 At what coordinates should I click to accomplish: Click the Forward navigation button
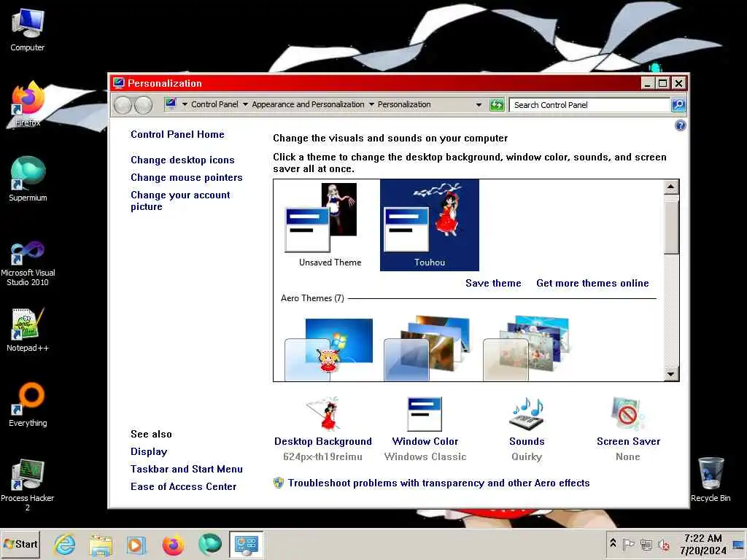pyautogui.click(x=144, y=105)
